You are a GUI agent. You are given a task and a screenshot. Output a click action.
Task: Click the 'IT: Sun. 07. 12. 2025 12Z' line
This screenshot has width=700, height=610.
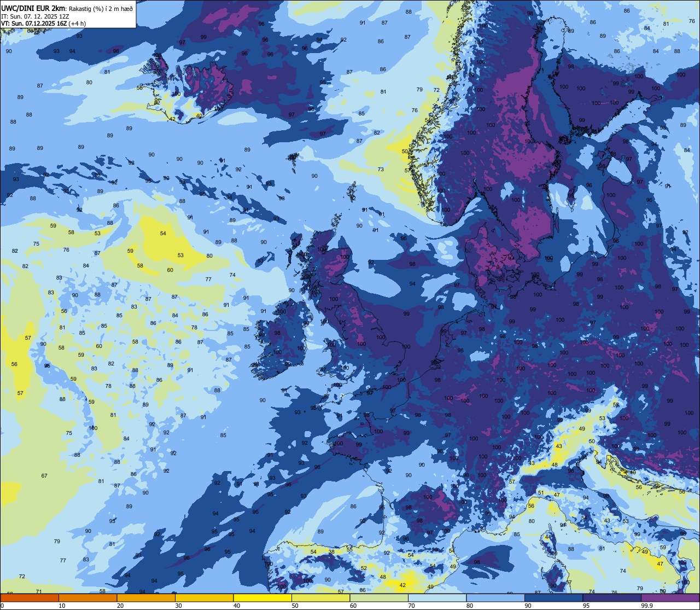tap(35, 16)
